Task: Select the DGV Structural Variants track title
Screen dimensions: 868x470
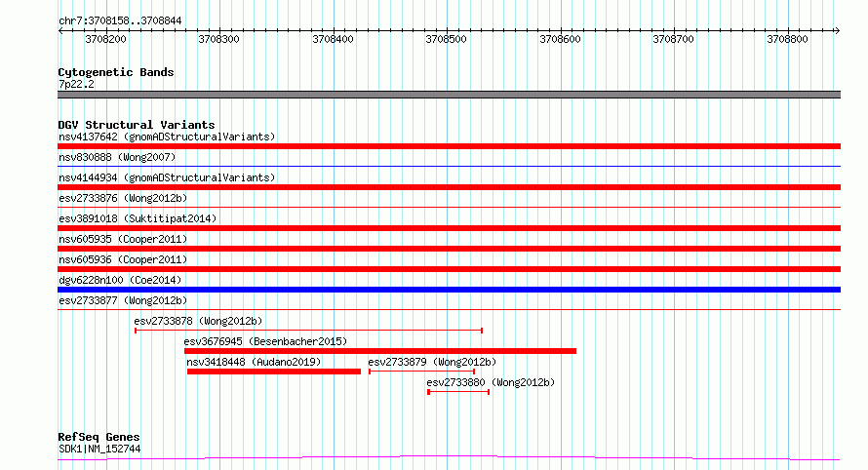Action: 137,125
